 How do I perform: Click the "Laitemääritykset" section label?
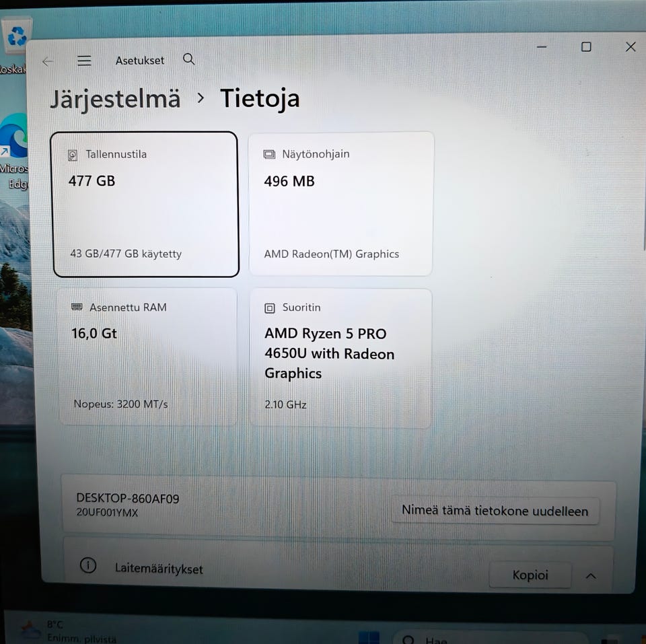[x=159, y=569]
